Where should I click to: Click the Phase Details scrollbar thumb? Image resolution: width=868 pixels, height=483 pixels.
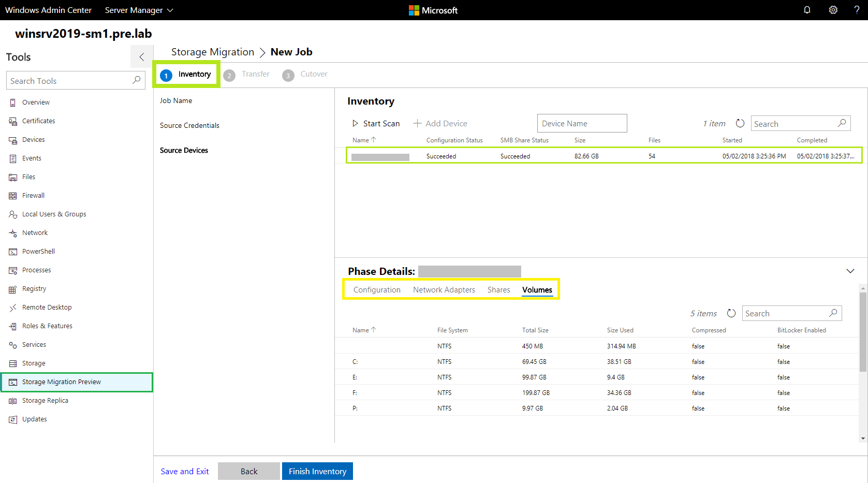tap(863, 331)
